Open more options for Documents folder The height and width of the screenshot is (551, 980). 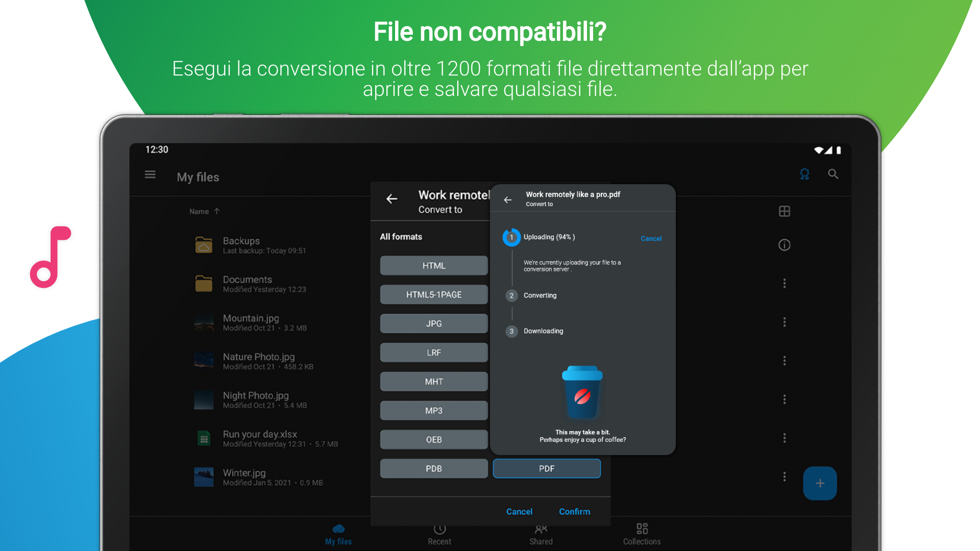(x=785, y=283)
